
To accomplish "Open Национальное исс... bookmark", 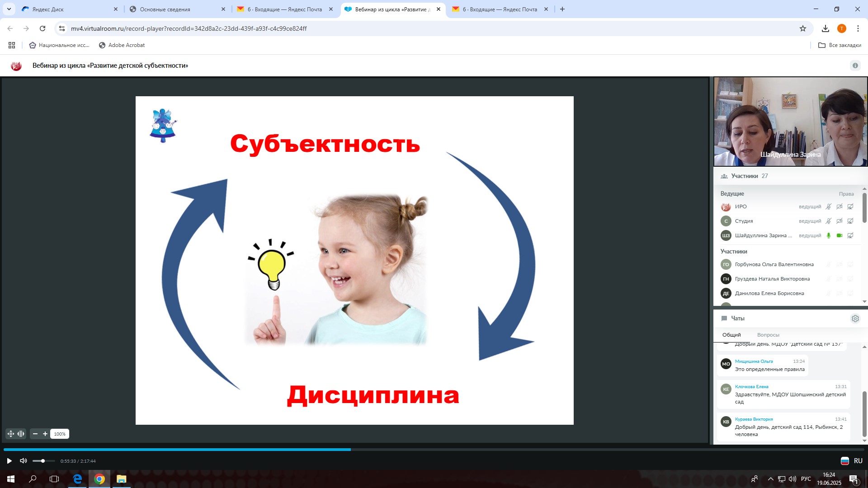I will [x=59, y=45].
